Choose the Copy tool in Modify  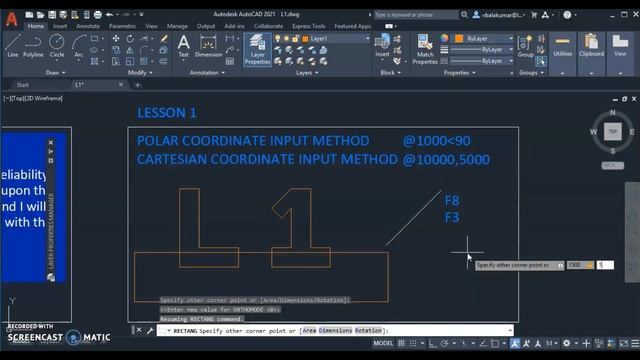click(x=116, y=50)
